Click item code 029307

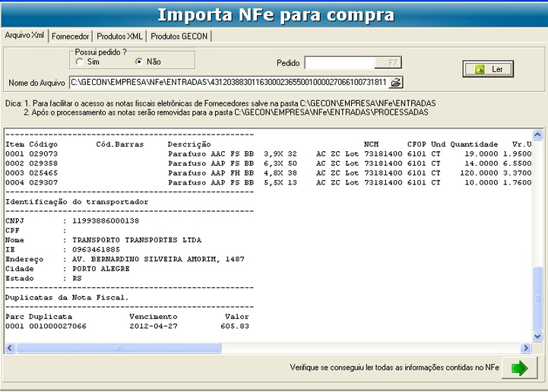click(x=43, y=182)
